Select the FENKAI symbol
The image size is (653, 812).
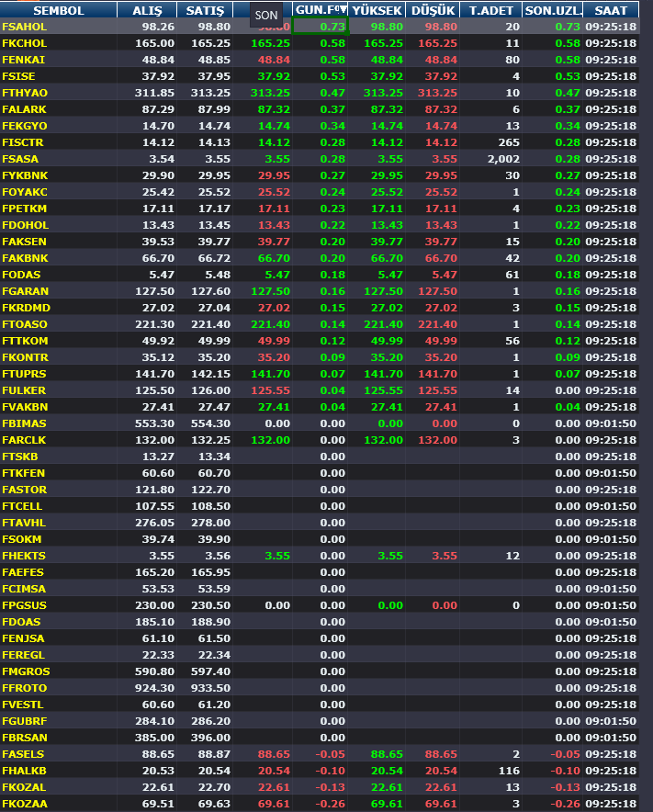[x=23, y=60]
